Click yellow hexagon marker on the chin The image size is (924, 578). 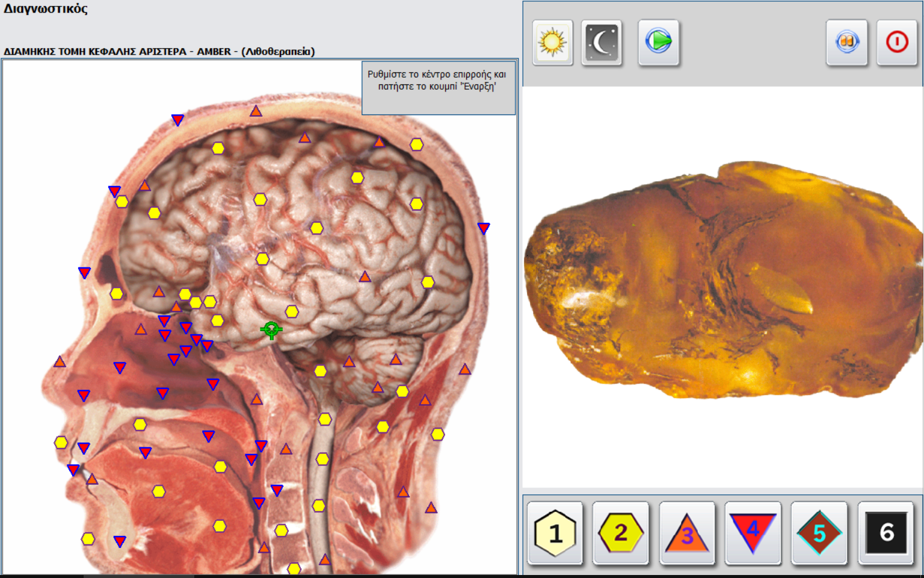(88, 539)
